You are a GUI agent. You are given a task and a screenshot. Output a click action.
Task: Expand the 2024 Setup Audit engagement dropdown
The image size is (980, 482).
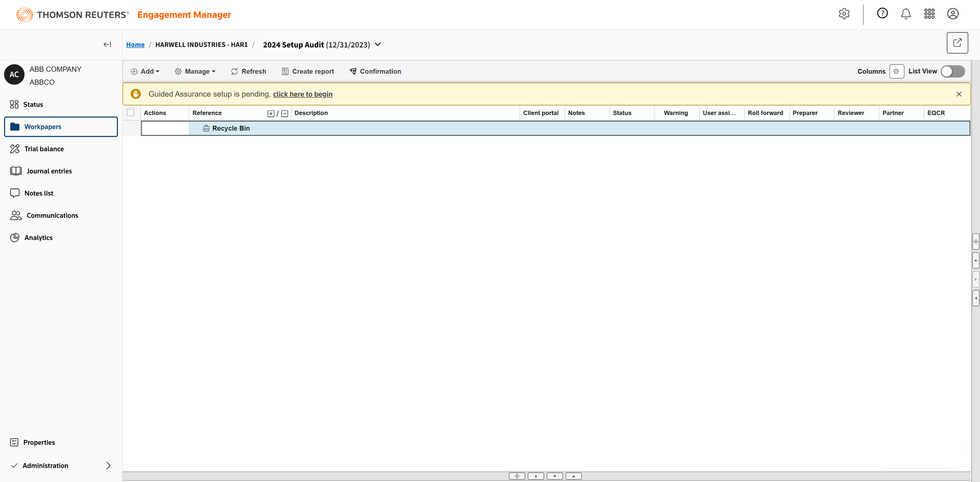pyautogui.click(x=378, y=44)
